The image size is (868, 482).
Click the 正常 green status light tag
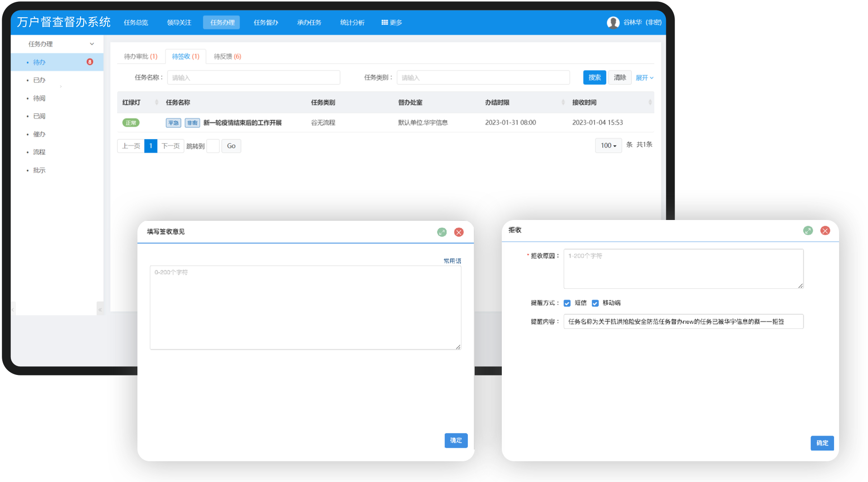point(131,122)
